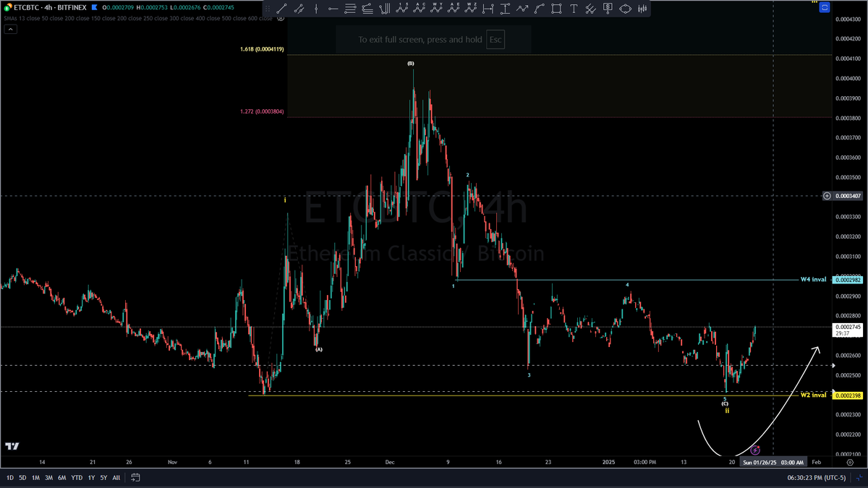Click the purple lightning bolt event marker

pyautogui.click(x=755, y=450)
